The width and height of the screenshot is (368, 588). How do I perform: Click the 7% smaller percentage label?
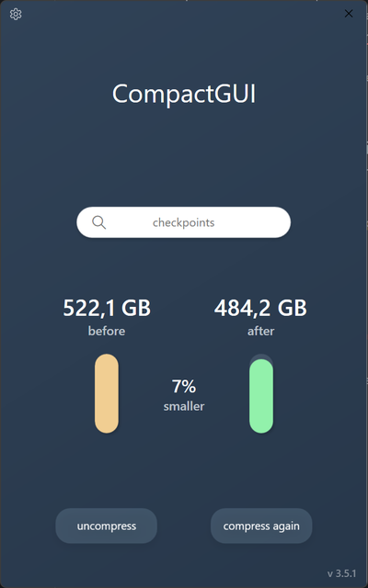184,386
